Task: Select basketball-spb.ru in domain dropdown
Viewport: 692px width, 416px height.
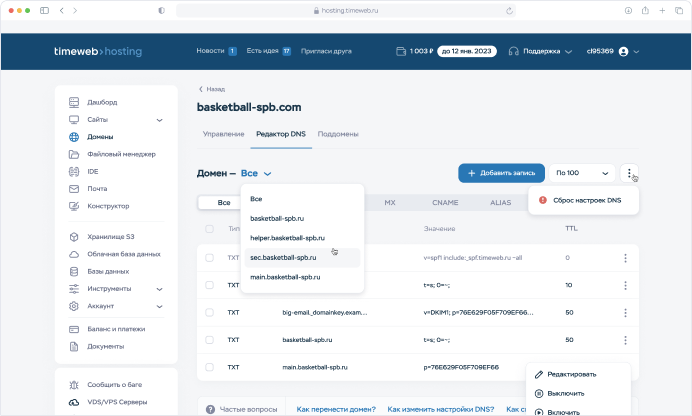Action: click(302, 219)
